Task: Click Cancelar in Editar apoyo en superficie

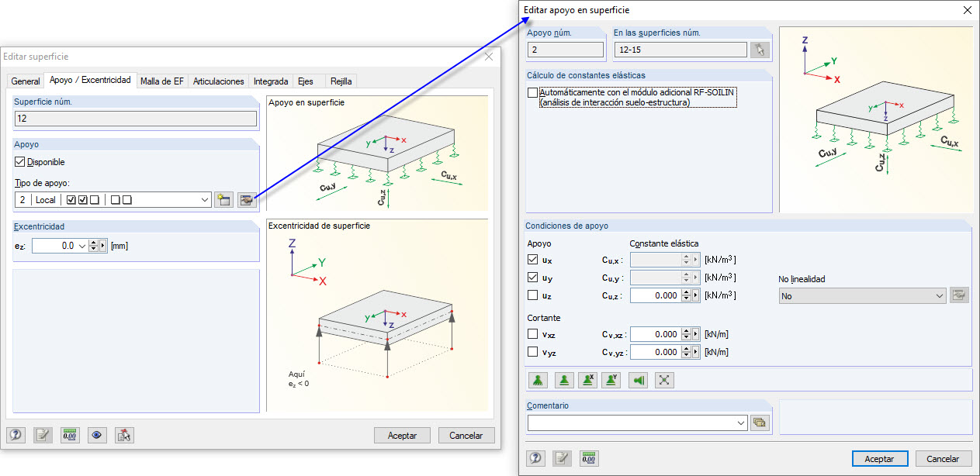Action: pyautogui.click(x=944, y=459)
